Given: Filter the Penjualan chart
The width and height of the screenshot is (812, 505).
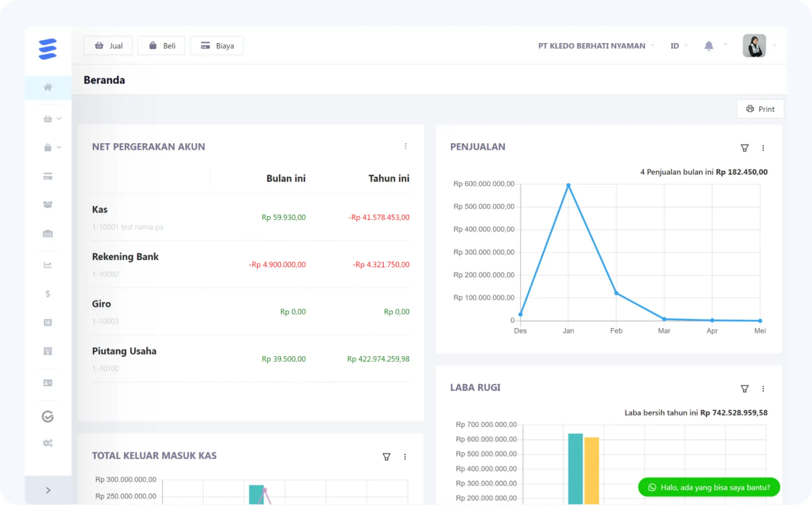Looking at the screenshot, I should pyautogui.click(x=744, y=148).
